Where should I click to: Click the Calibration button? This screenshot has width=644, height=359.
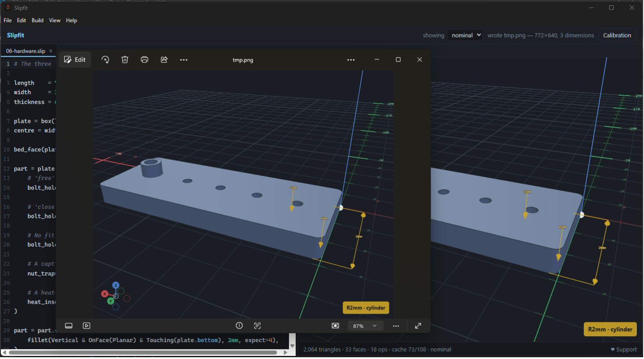coord(617,35)
